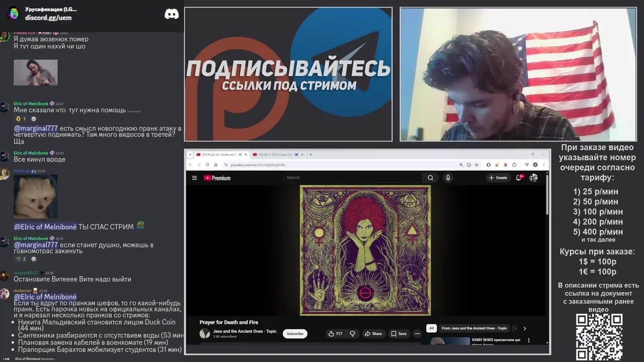
Task: Click the reaction with count 2
Action: pos(21,259)
